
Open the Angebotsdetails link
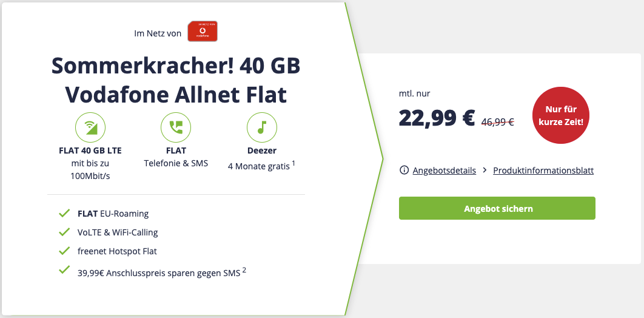pyautogui.click(x=444, y=171)
